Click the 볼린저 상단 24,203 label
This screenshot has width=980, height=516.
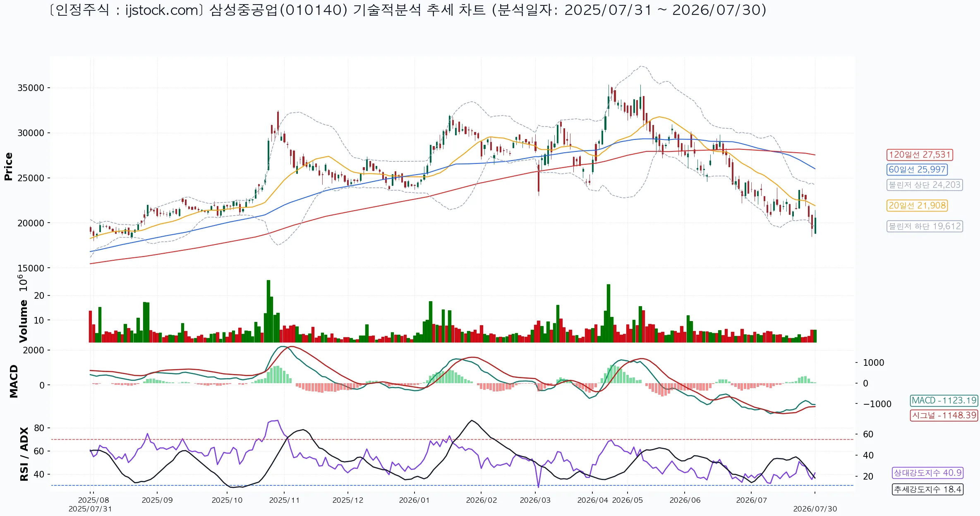click(925, 185)
